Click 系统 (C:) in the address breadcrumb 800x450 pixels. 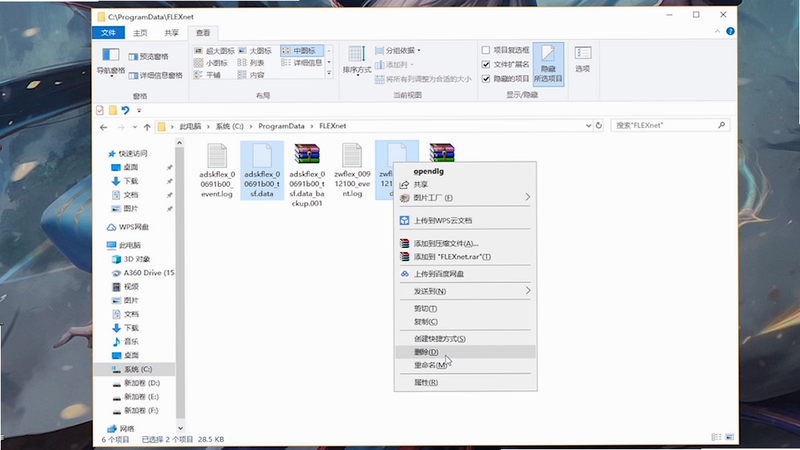point(229,126)
